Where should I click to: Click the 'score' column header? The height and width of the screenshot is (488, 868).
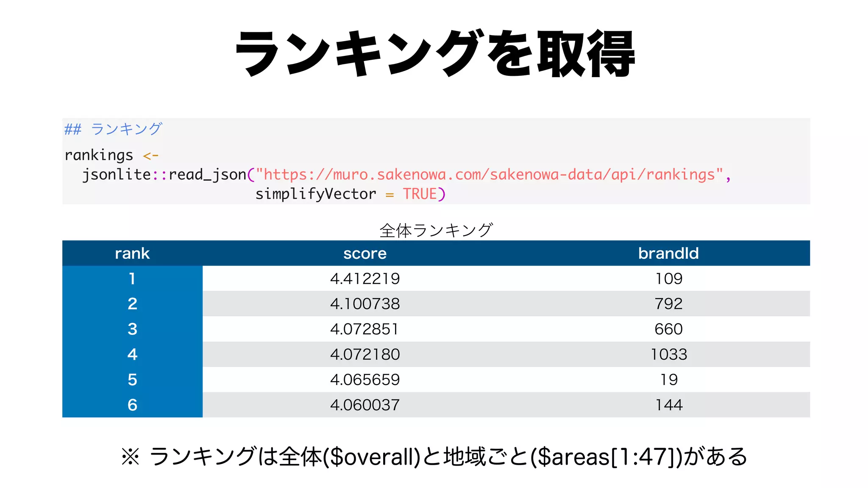point(365,253)
